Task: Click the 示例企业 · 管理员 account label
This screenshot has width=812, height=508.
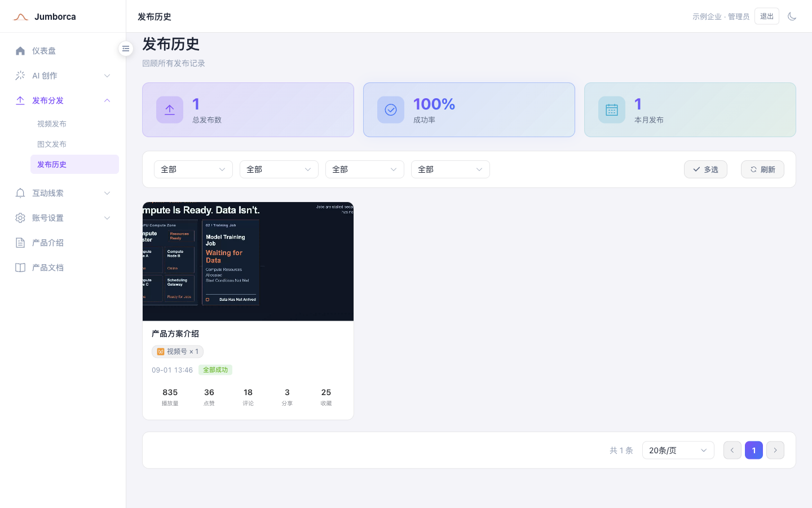Action: coord(721,17)
